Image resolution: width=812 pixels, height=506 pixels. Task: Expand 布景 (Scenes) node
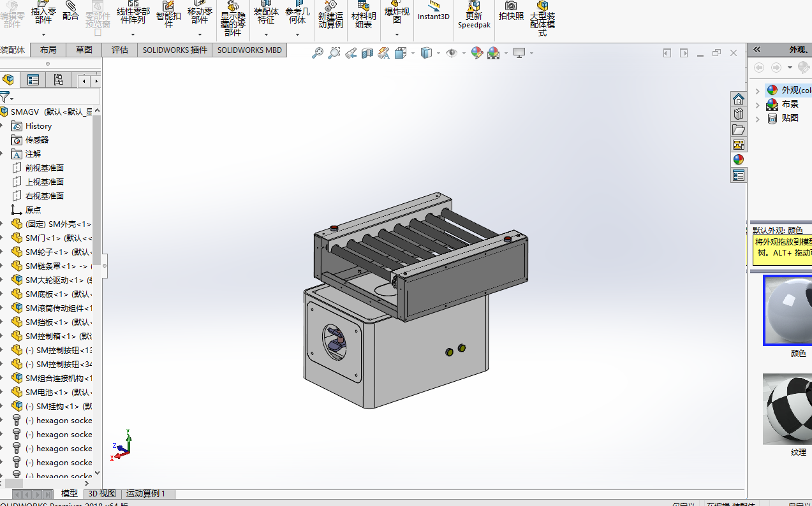click(x=757, y=105)
